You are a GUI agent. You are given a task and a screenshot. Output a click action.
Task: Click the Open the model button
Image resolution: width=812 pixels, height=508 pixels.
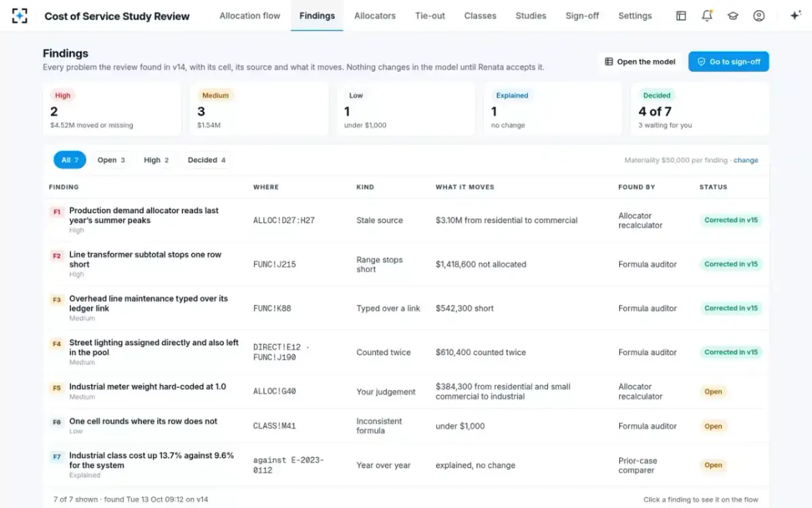640,62
